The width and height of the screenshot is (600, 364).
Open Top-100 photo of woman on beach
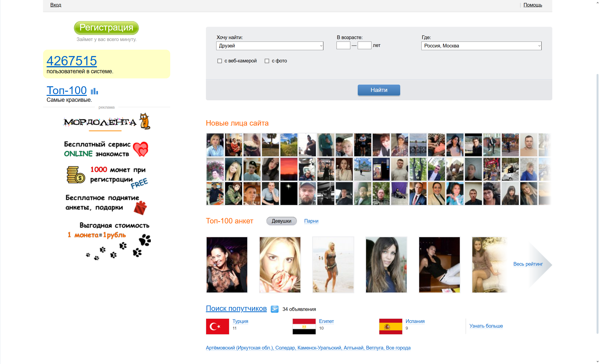[x=333, y=265]
